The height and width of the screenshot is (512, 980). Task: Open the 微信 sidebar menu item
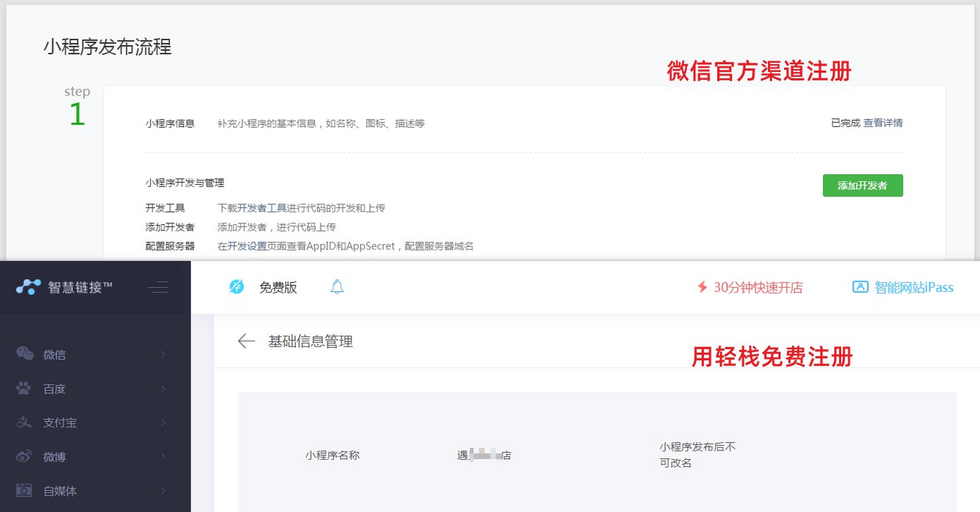coord(95,354)
